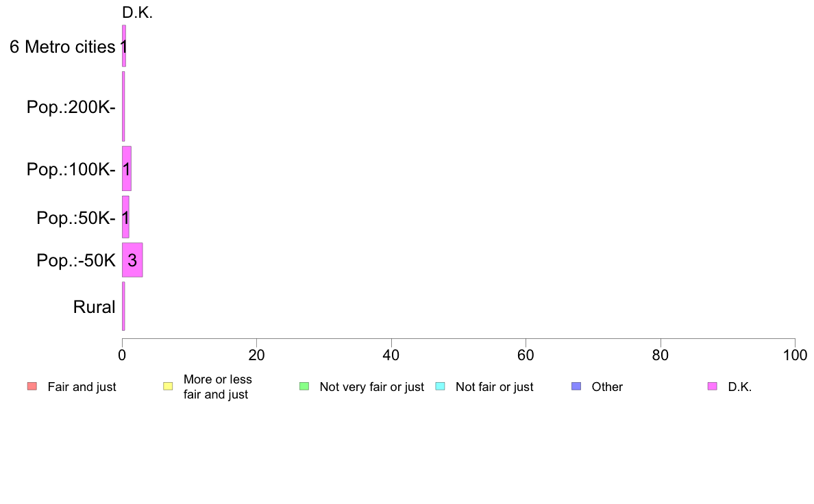Select the Pop.:100K- magenta bar
Screen dimensions: 814x504
click(x=127, y=168)
